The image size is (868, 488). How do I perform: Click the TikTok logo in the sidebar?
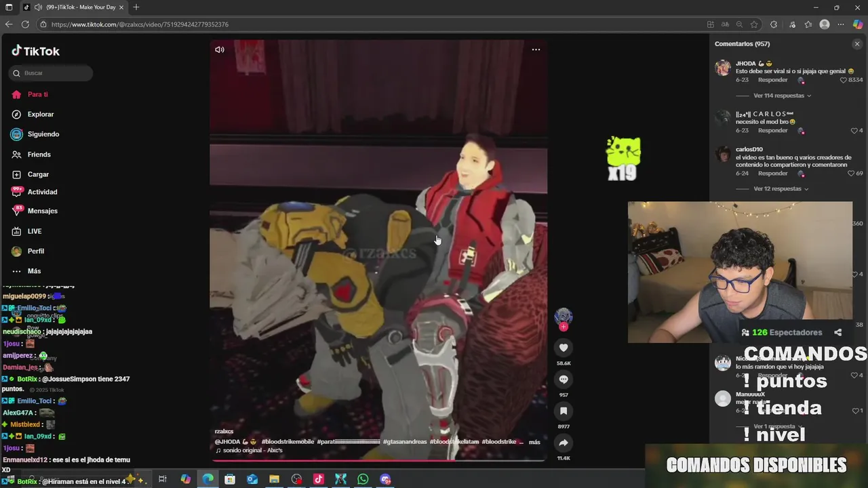[36, 51]
